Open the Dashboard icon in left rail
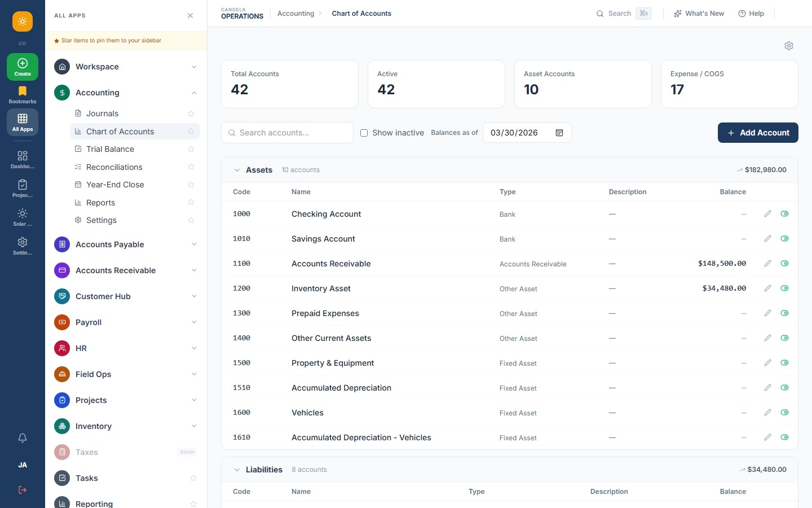The image size is (812, 508). click(x=23, y=159)
